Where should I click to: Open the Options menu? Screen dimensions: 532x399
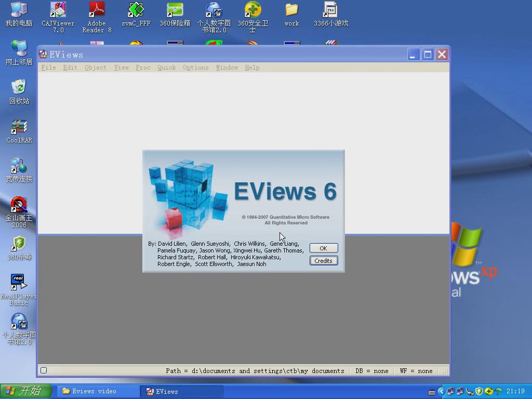(x=196, y=68)
